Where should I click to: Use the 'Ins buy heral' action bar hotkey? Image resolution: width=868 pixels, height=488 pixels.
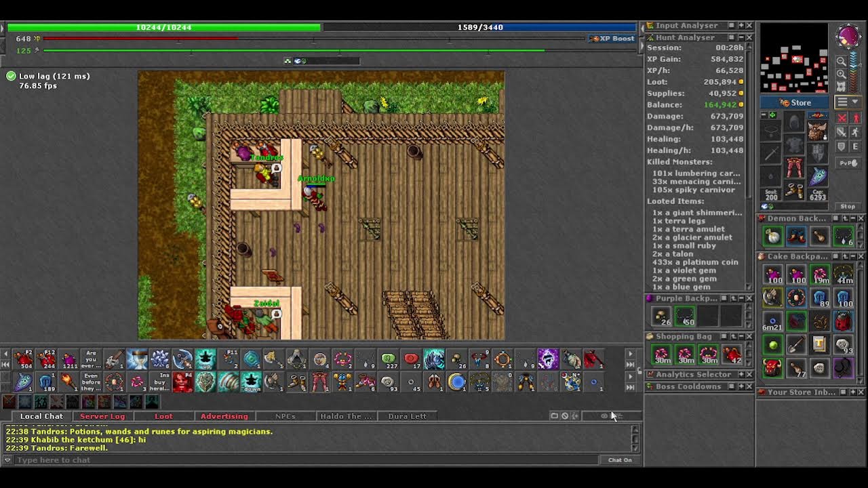pos(159,382)
